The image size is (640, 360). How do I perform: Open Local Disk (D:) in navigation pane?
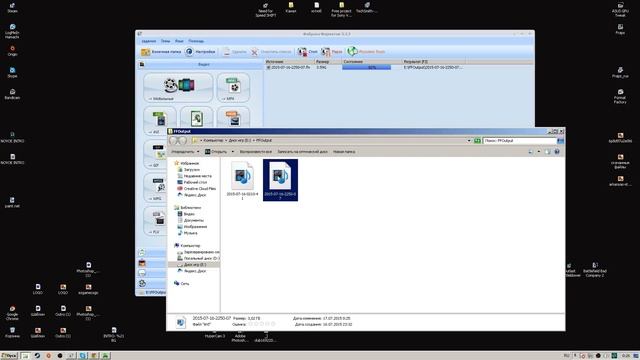tap(198, 258)
